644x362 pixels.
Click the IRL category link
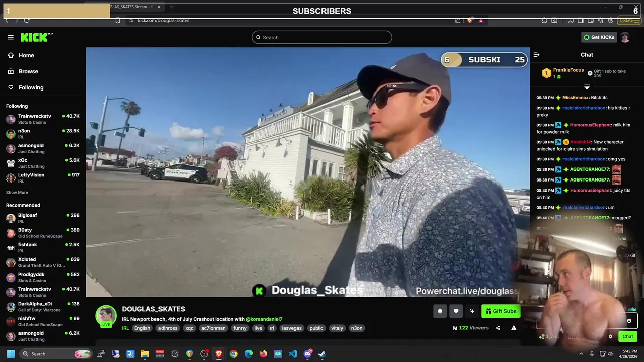coord(125,328)
